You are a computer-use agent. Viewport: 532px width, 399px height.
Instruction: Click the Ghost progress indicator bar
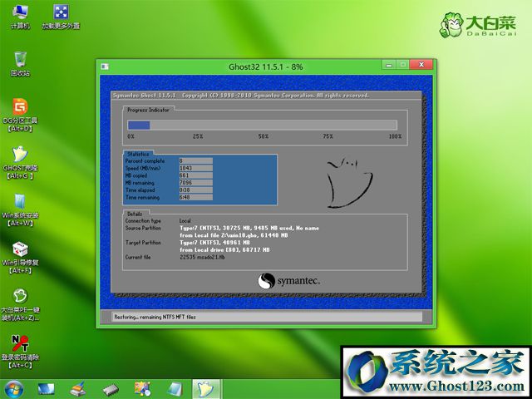tap(263, 126)
